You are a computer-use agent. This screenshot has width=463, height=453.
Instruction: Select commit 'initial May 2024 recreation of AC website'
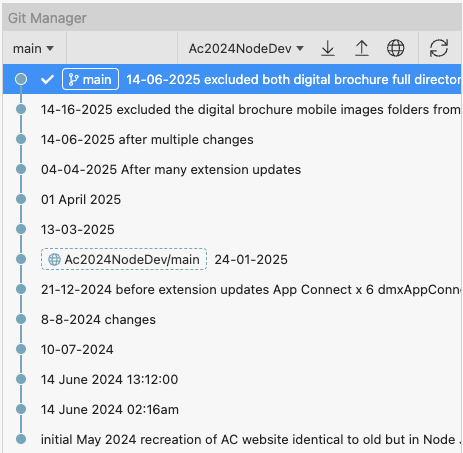coord(232,439)
